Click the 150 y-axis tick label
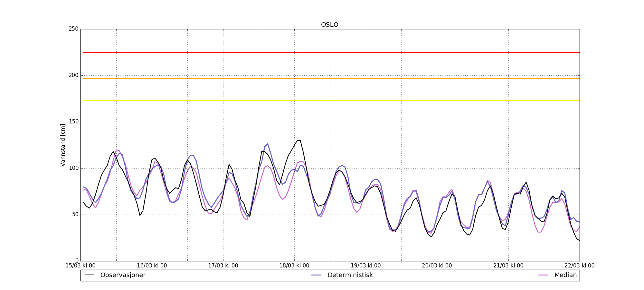This screenshot has width=644, height=290. [73, 122]
